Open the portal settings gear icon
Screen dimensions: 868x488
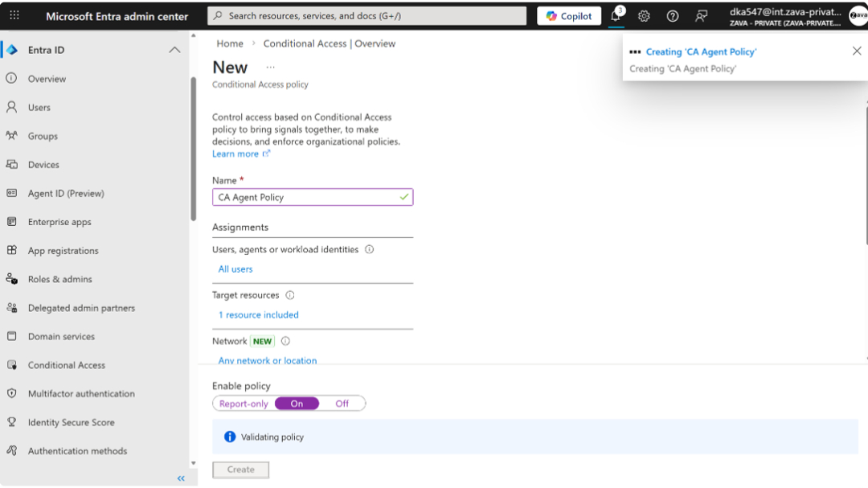(x=644, y=16)
